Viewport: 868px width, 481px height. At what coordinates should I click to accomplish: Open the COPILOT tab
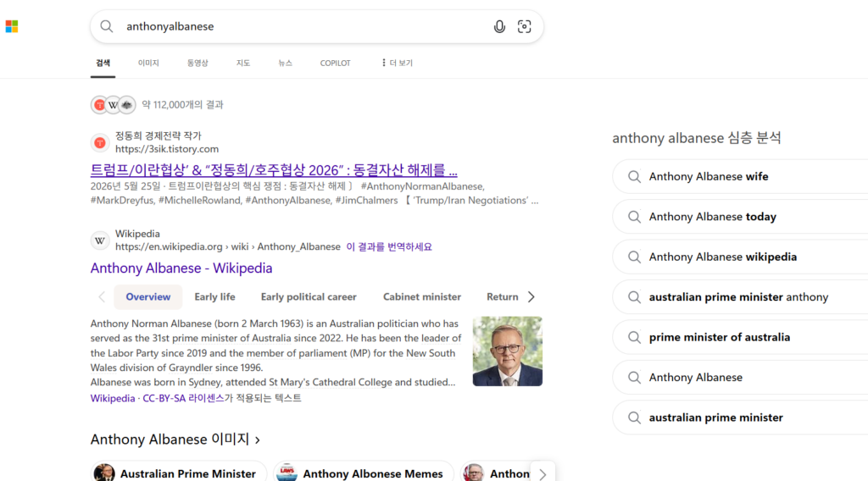click(335, 63)
